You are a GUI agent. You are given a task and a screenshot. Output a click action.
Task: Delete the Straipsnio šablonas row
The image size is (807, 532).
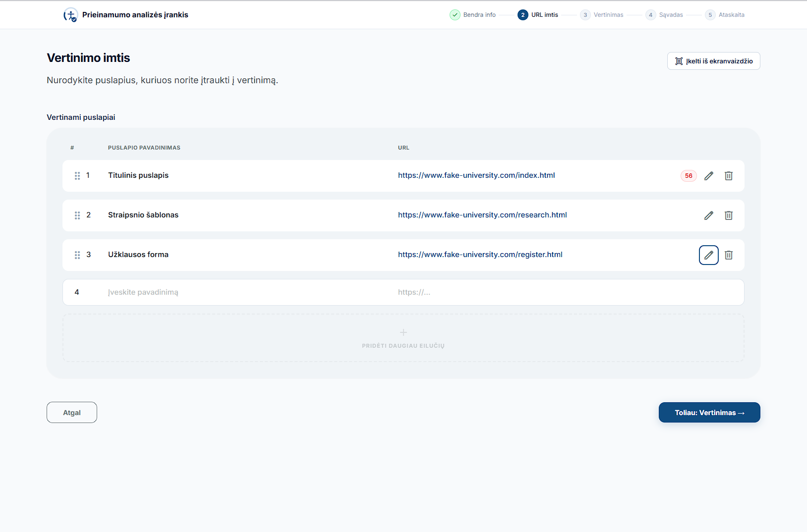click(x=729, y=215)
